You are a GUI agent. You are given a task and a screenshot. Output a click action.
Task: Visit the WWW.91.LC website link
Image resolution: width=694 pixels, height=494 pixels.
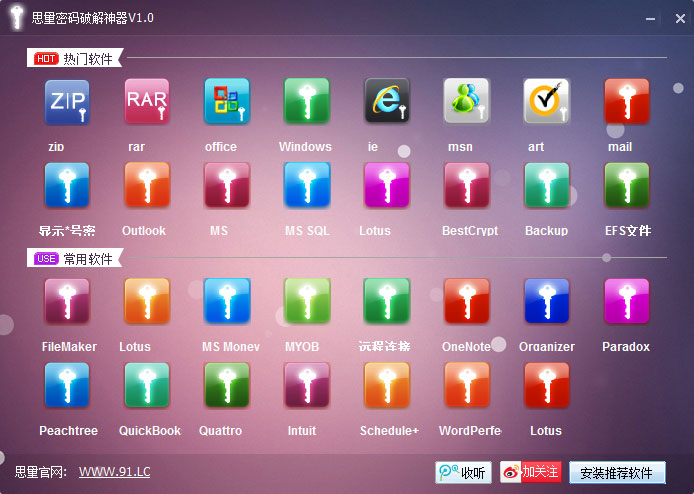click(115, 472)
